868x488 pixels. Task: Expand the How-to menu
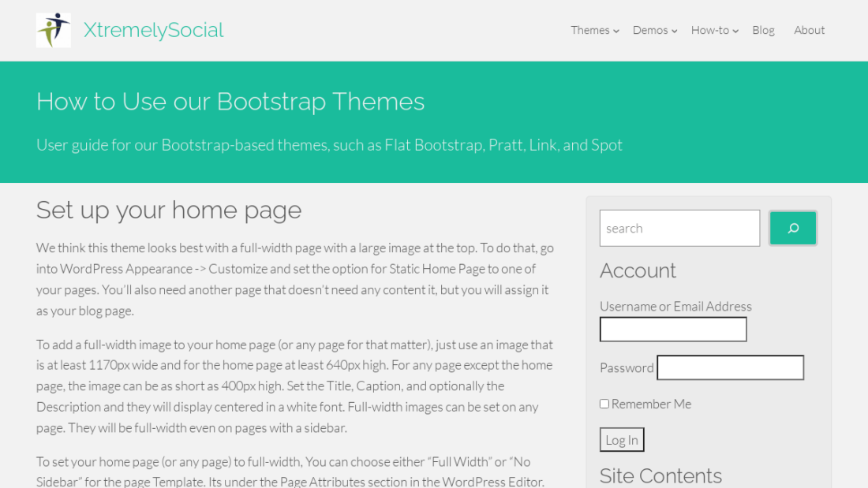point(715,31)
